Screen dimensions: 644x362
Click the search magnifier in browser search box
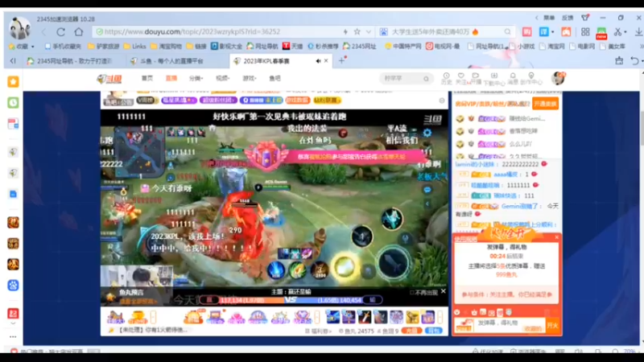pos(508,31)
